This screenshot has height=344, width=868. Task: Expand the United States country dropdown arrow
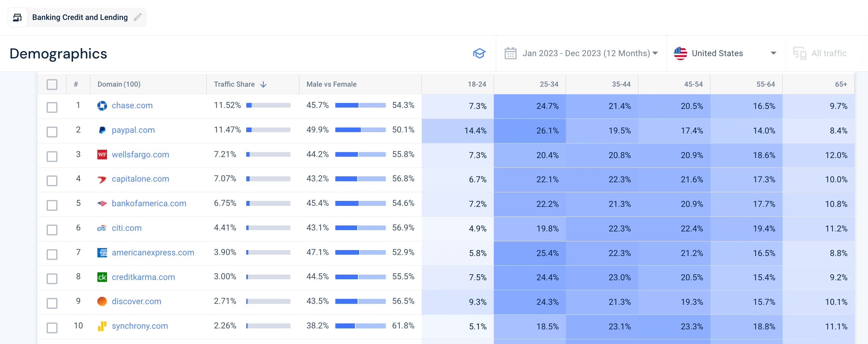point(773,53)
